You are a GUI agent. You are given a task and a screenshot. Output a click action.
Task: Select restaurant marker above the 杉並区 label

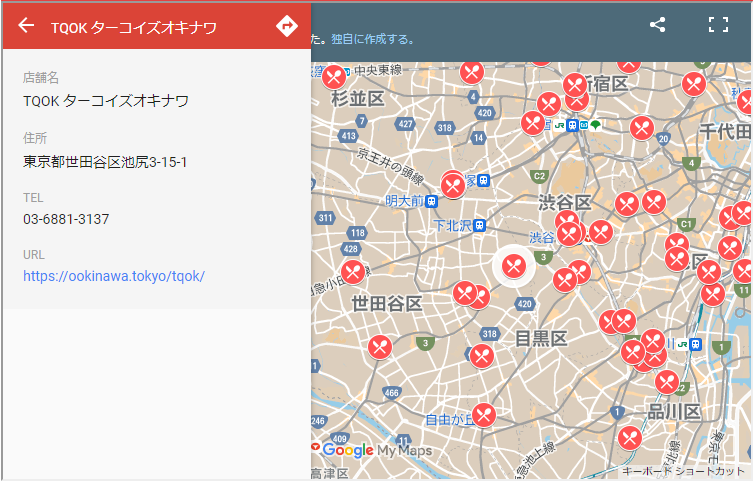coord(334,76)
